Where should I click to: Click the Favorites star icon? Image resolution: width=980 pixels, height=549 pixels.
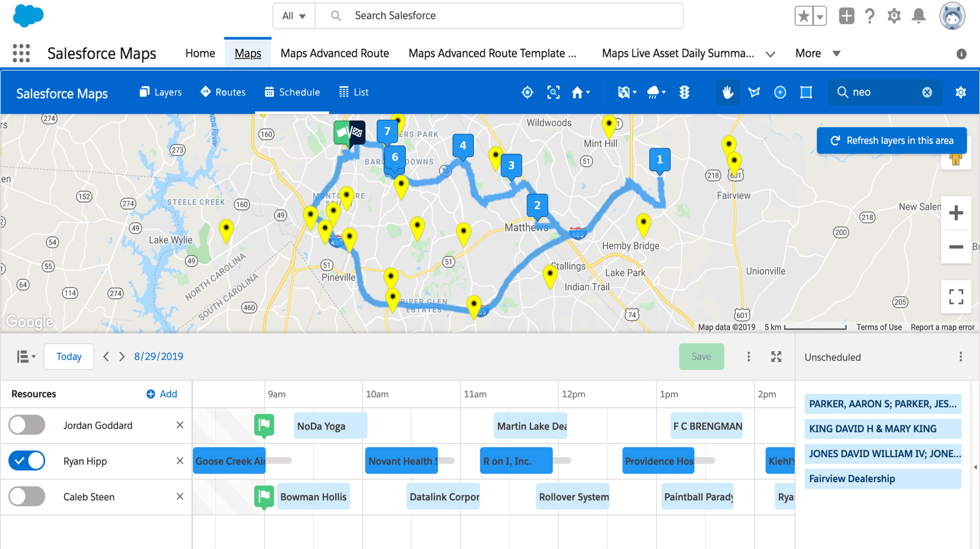804,16
